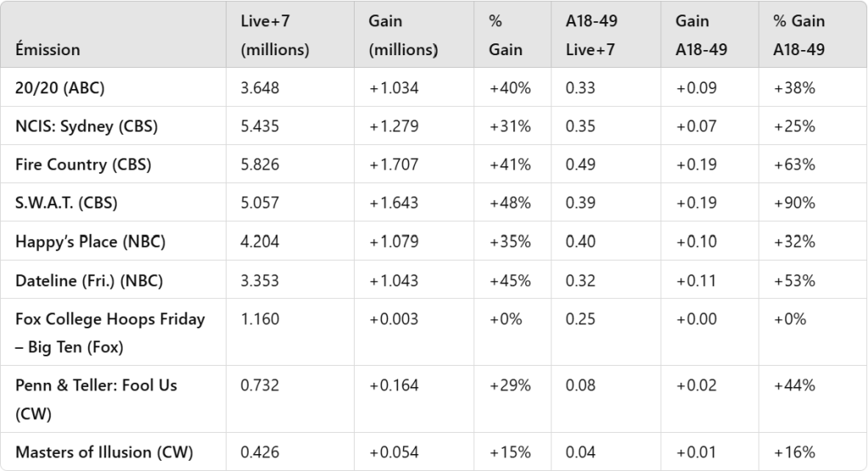Click the 0.426 Live+7 value
868x471 pixels.
260,452
